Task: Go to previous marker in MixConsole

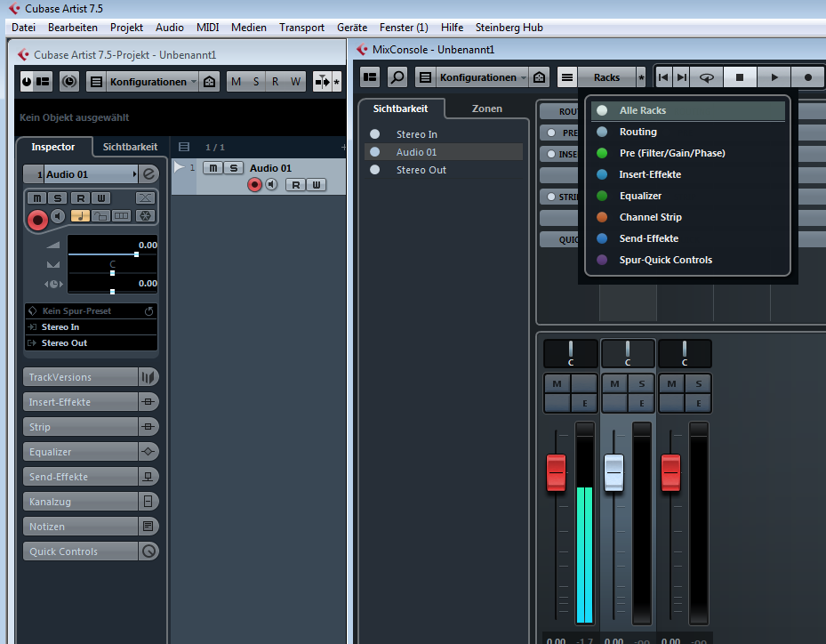Action: 663,77
